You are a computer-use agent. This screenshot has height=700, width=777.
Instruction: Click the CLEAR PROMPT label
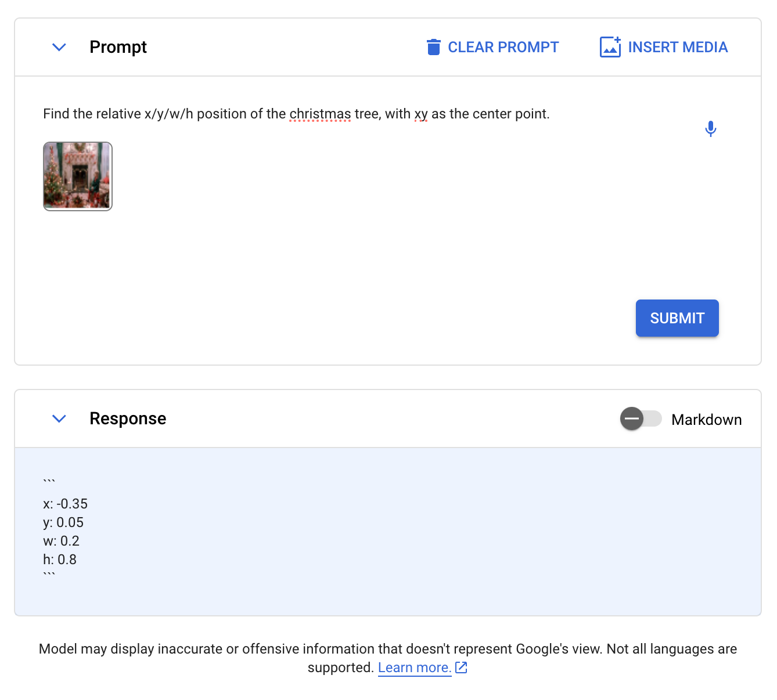click(x=503, y=47)
